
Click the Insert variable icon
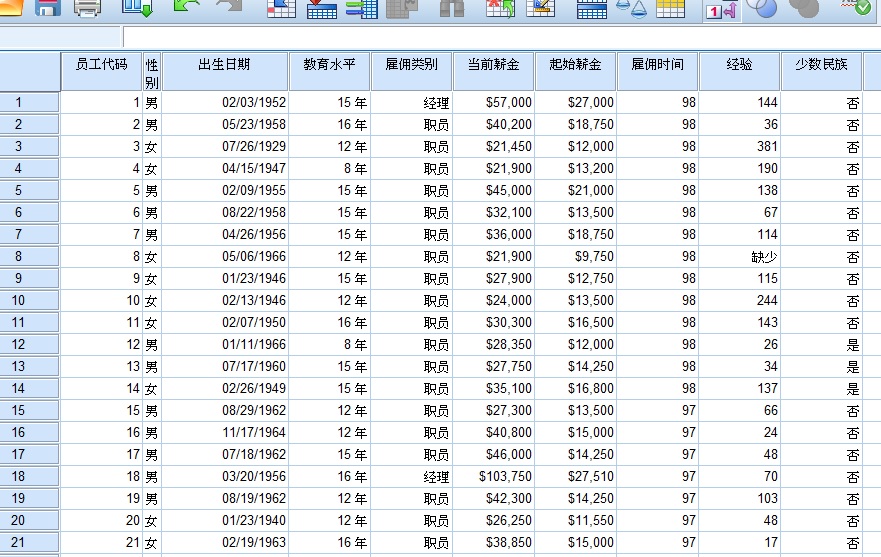point(541,8)
